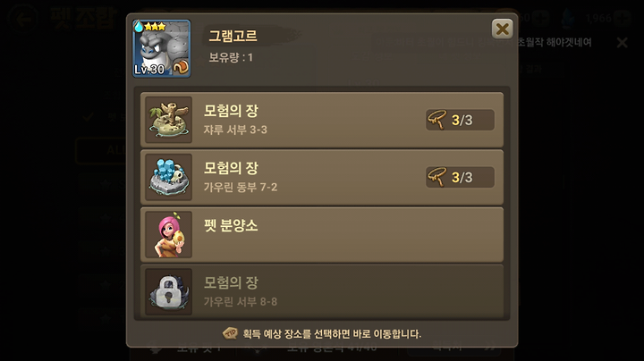The height and width of the screenshot is (361, 644).
Task: Click the dimmed plus button by 1,966
Action: (x=622, y=18)
